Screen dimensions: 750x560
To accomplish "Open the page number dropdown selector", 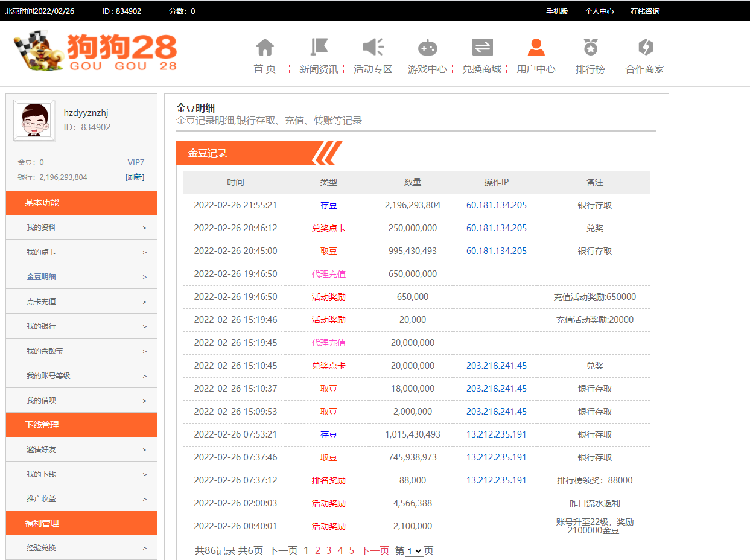I will pos(414,551).
